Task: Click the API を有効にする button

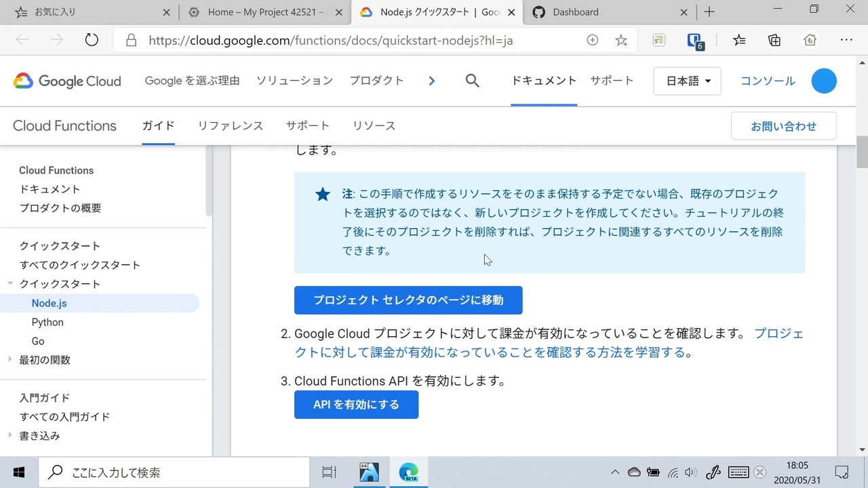Action: coord(356,405)
